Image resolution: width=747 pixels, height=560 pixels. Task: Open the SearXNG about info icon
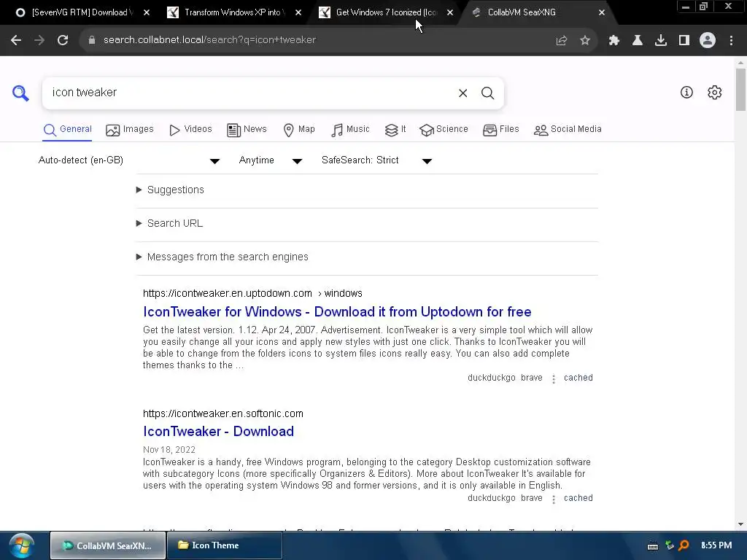[x=686, y=93]
